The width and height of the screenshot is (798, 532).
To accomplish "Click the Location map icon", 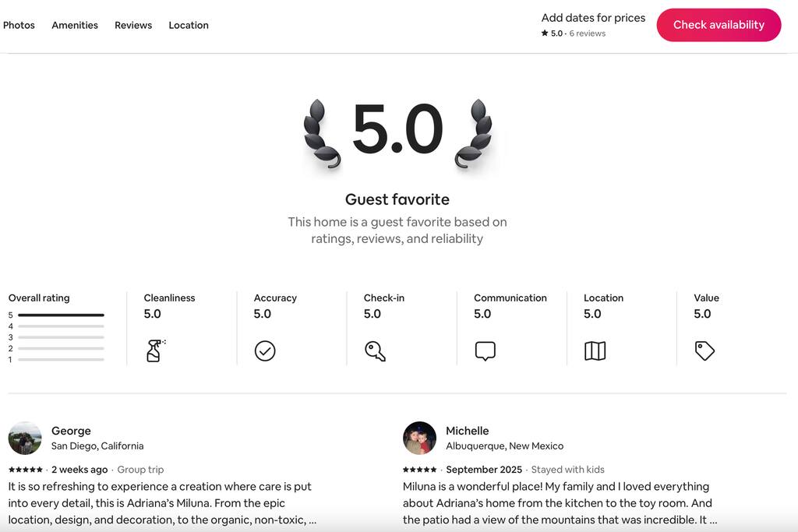I will (595, 351).
